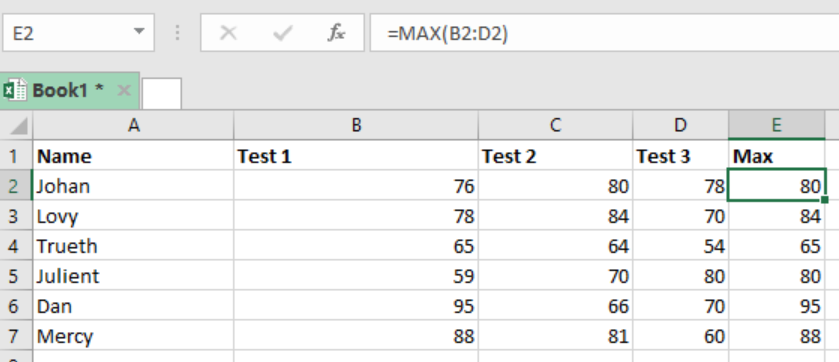Viewport: 839px width, 362px height.
Task: Click the cell containing Johan
Action: [133, 186]
